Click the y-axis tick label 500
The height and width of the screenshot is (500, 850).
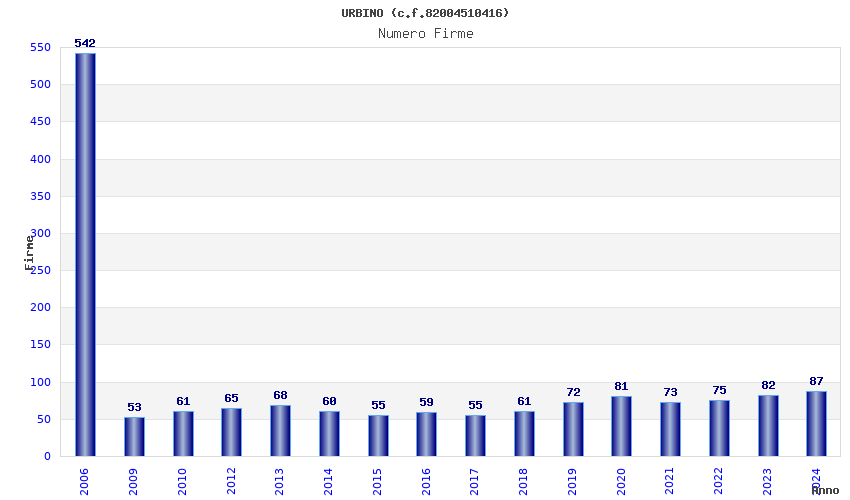click(x=41, y=85)
